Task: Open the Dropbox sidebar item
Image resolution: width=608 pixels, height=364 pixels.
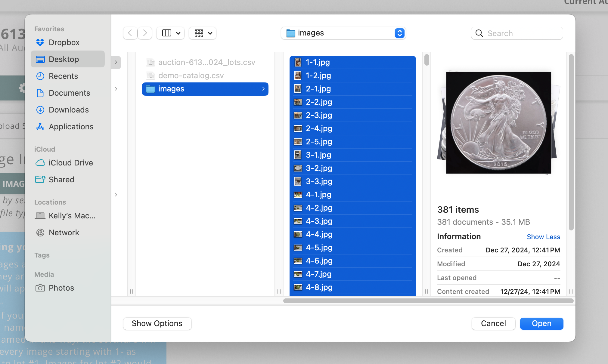Action: [x=64, y=42]
